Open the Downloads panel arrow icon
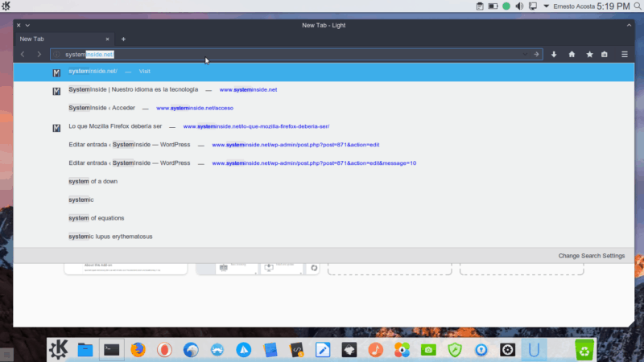644x362 pixels. [554, 54]
